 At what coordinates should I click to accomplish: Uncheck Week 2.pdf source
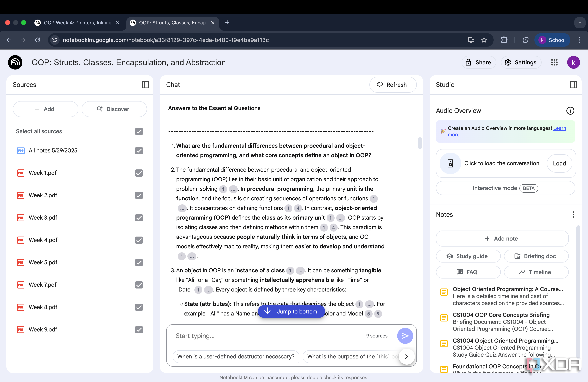(x=139, y=195)
